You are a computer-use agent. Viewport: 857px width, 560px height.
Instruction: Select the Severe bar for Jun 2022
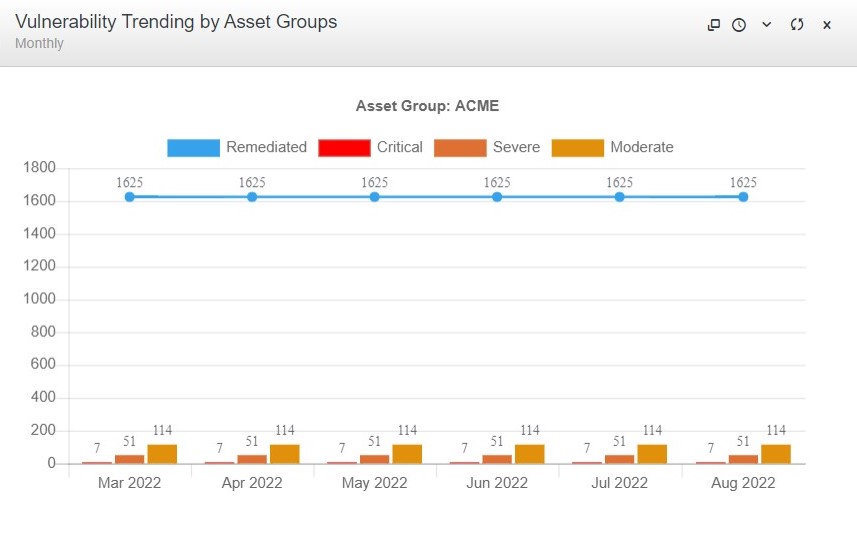pos(497,459)
